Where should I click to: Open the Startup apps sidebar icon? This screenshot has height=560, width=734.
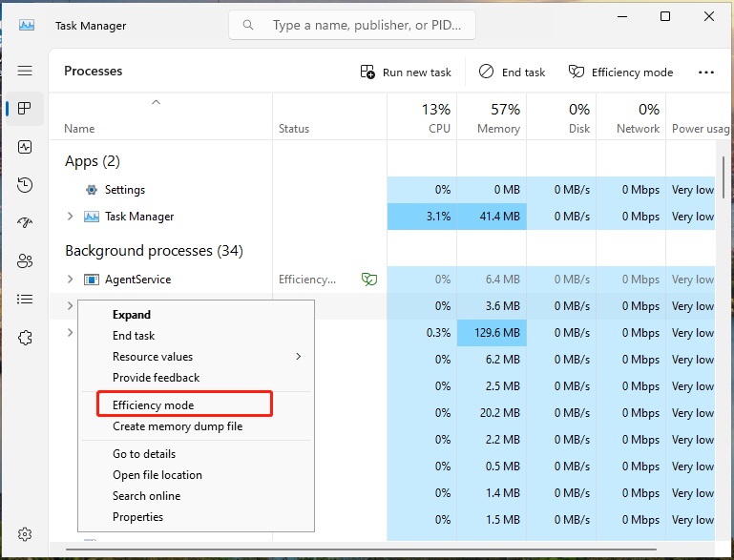tap(25, 222)
